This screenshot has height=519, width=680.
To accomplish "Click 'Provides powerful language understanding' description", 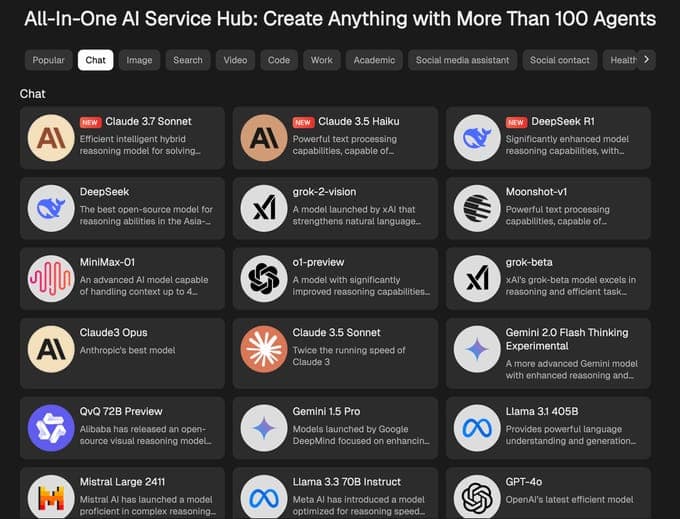I will click(x=571, y=435).
